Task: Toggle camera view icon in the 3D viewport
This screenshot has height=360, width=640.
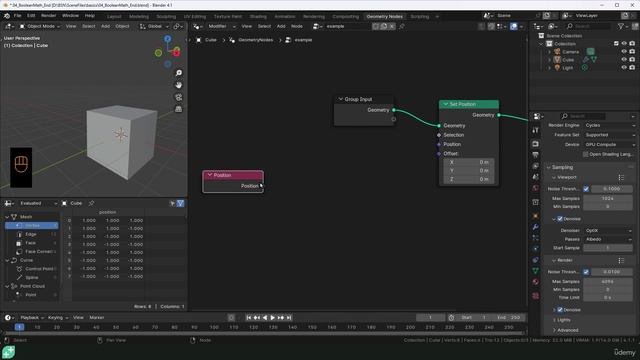Action: (178, 97)
